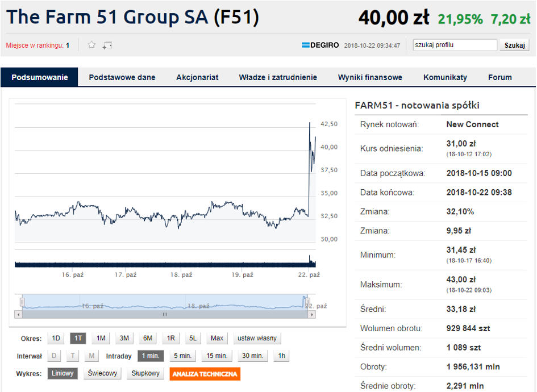Screen dimensions: 537x392
Task: Switch interval to 5 min.
Action: click(x=182, y=356)
